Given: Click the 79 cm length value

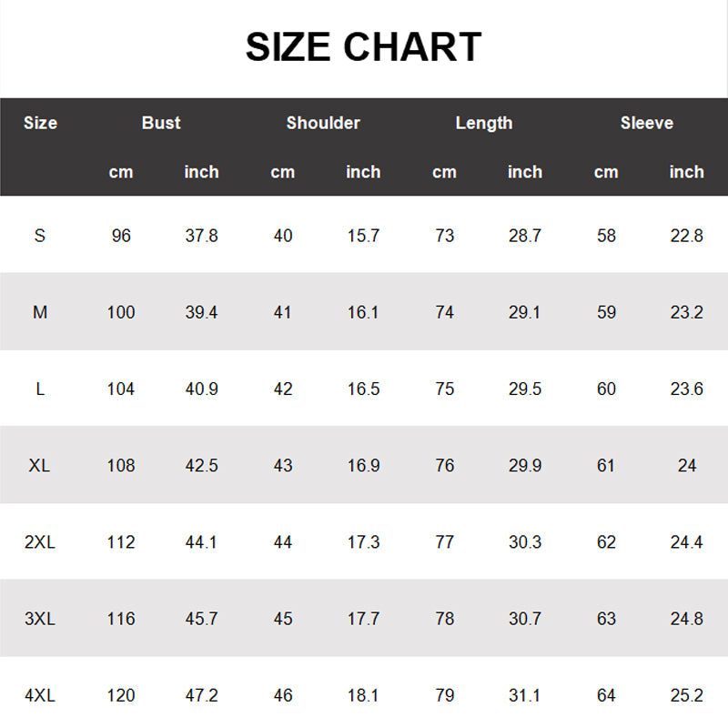Looking at the screenshot, I should 444,695.
